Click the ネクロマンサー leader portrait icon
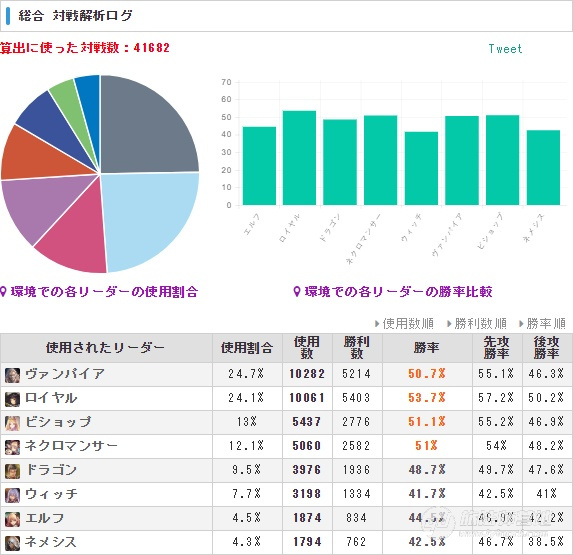 pyautogui.click(x=12, y=447)
